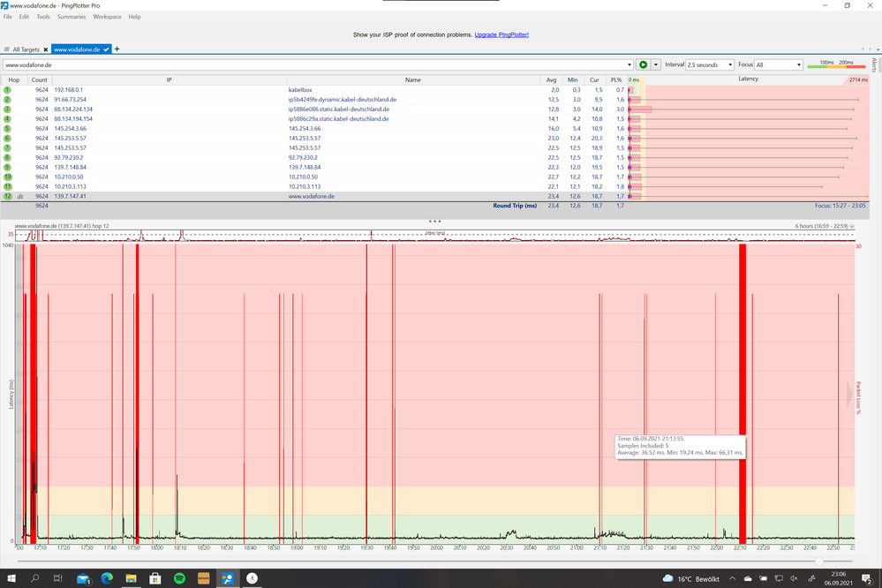Image resolution: width=882 pixels, height=588 pixels.
Task: Open the All Targets list icon
Action: coord(7,49)
